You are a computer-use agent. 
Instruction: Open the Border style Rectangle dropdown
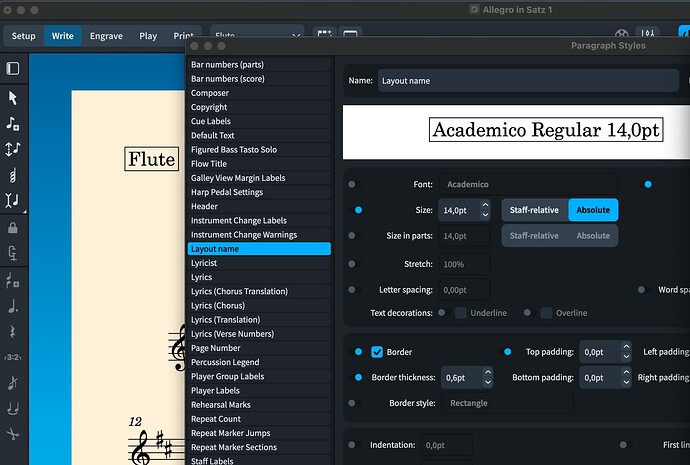tap(507, 403)
